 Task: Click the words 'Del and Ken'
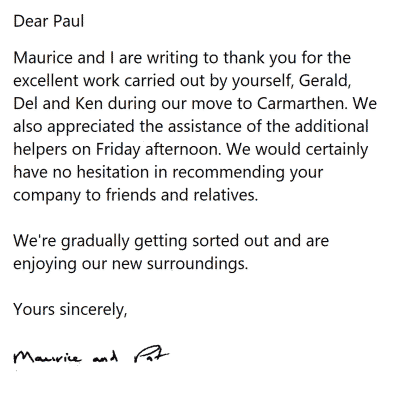(x=58, y=103)
